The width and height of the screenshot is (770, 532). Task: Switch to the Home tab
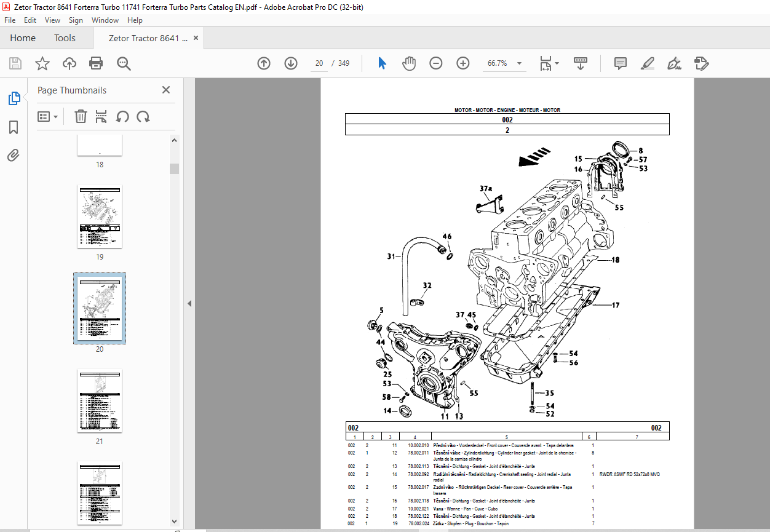(x=23, y=38)
